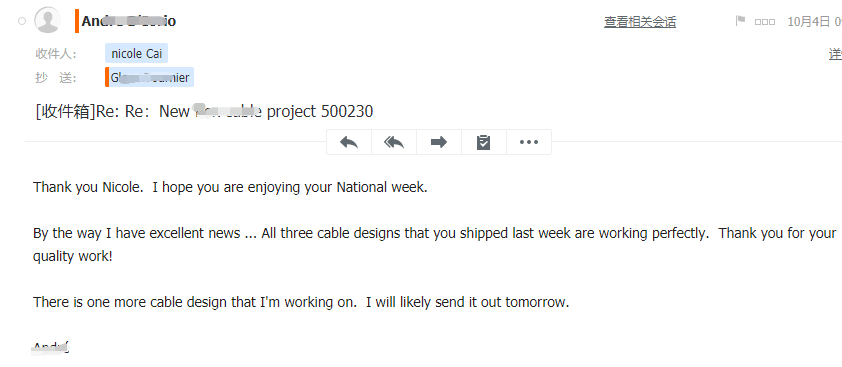Click the clipboard checkmark task icon
842x367 pixels.
coord(483,142)
